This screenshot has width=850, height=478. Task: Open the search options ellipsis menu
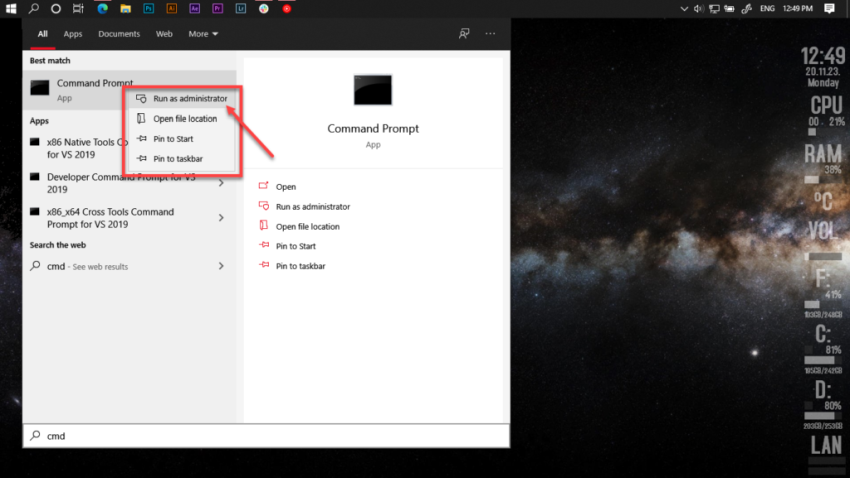(x=490, y=34)
